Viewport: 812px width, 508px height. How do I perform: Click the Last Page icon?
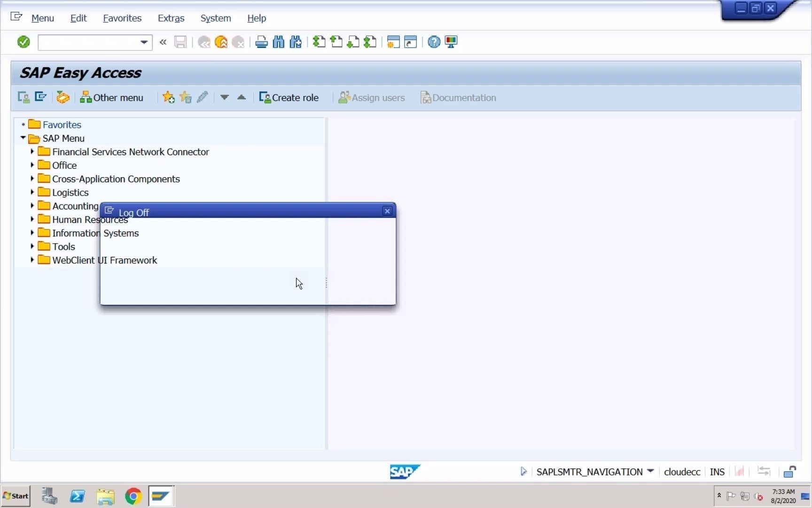[370, 42]
